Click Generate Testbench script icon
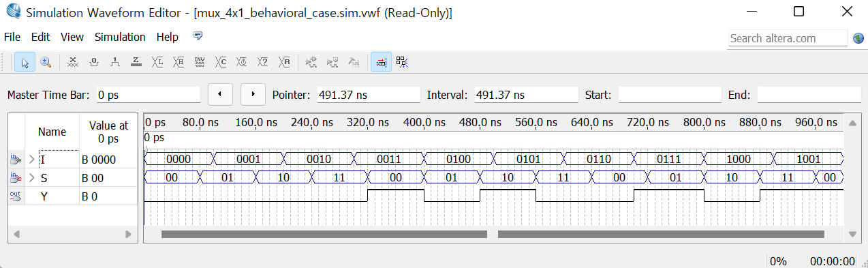The width and height of the screenshot is (868, 268). coord(354,62)
